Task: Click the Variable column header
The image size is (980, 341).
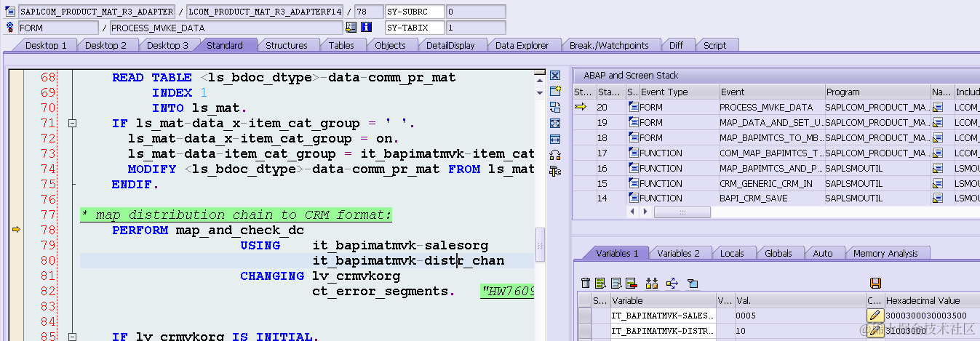Action: click(664, 300)
